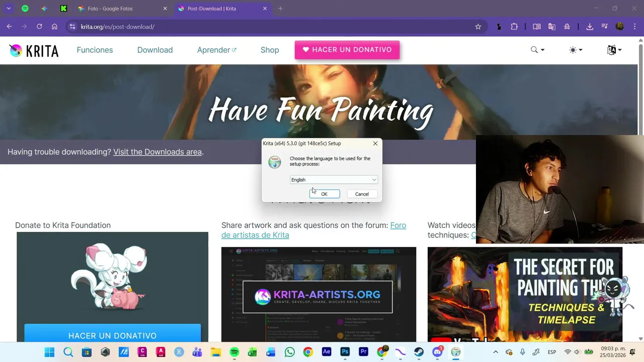Open File Explorer from the taskbar
The width and height of the screenshot is (644, 362).
point(216,352)
